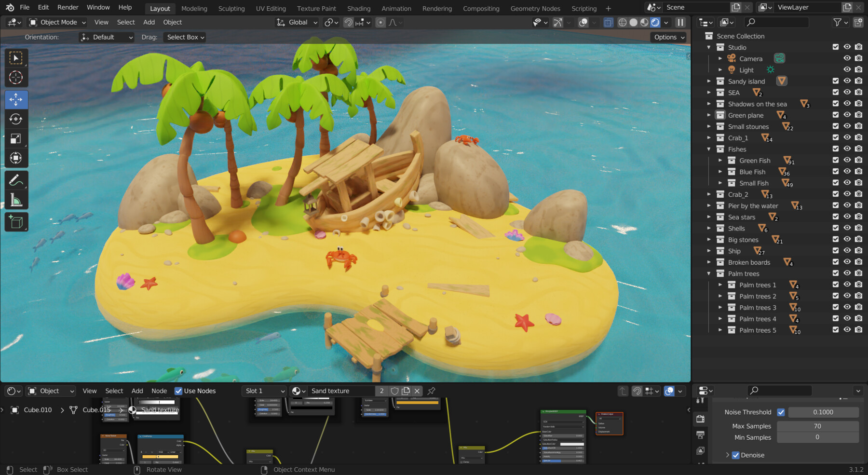The width and height of the screenshot is (868, 475).
Task: Select the Measure tool
Action: (x=16, y=200)
